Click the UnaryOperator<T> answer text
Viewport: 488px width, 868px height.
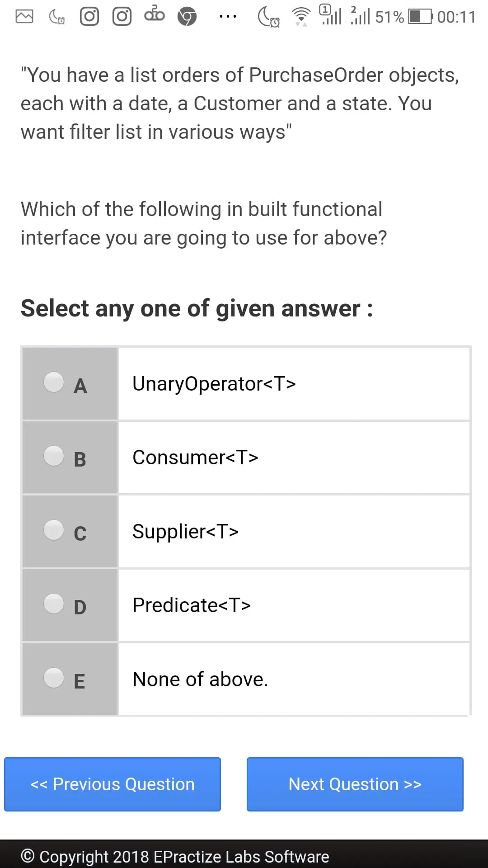click(214, 384)
